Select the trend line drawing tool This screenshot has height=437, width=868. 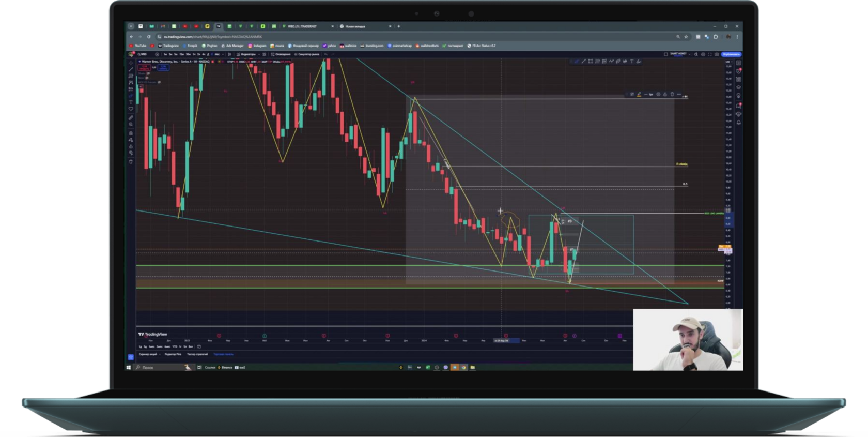click(131, 69)
